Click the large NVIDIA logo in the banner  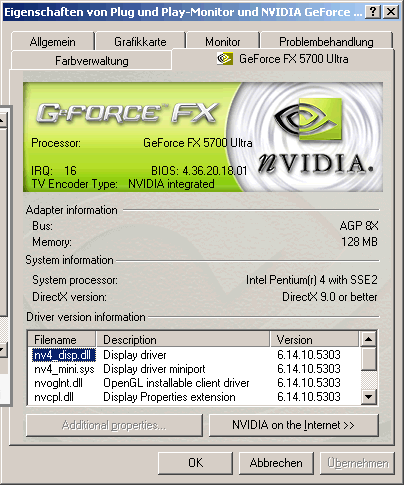[315, 136]
